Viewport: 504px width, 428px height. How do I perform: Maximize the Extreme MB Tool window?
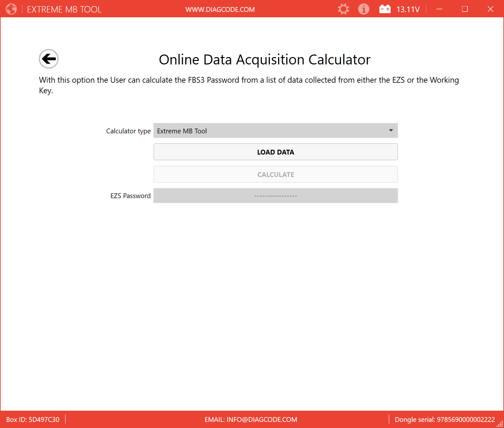[x=465, y=9]
